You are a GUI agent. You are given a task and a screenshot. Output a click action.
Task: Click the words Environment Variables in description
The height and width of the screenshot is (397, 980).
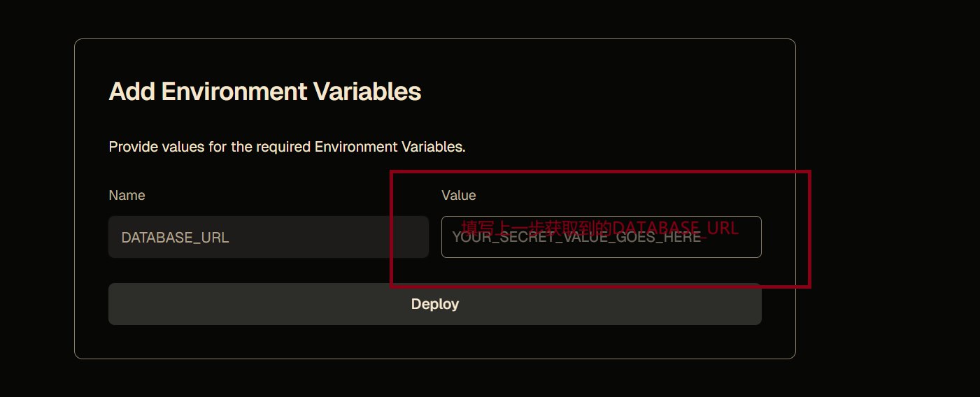click(x=390, y=147)
